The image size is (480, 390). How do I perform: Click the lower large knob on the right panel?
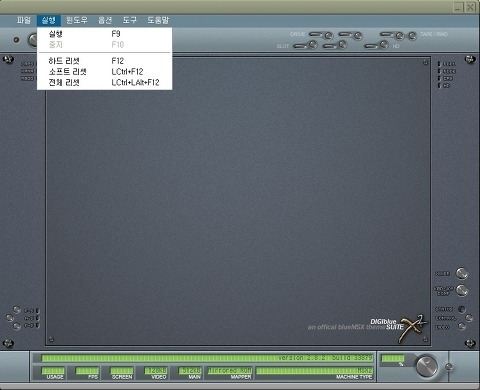point(462,290)
